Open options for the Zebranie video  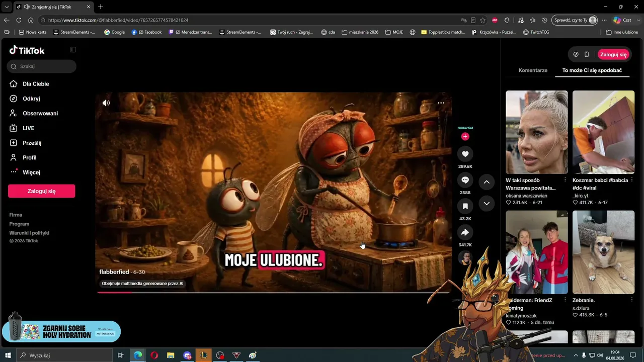click(632, 300)
